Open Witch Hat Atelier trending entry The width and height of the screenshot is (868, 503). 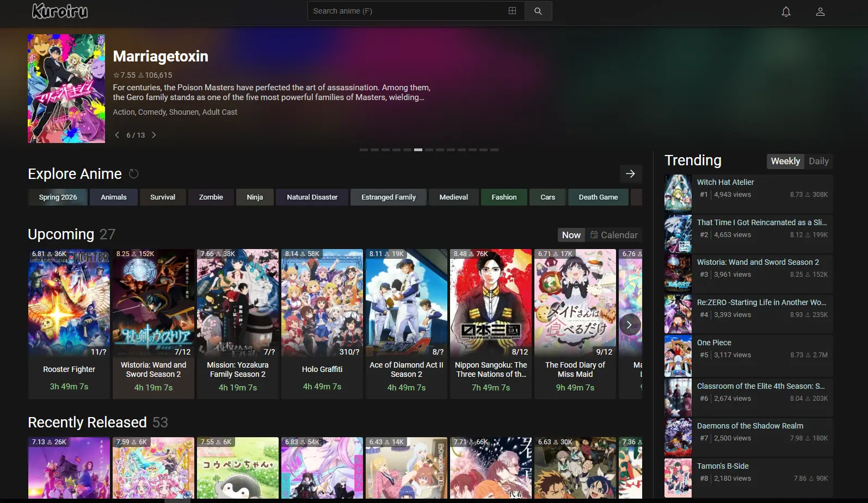point(749,193)
